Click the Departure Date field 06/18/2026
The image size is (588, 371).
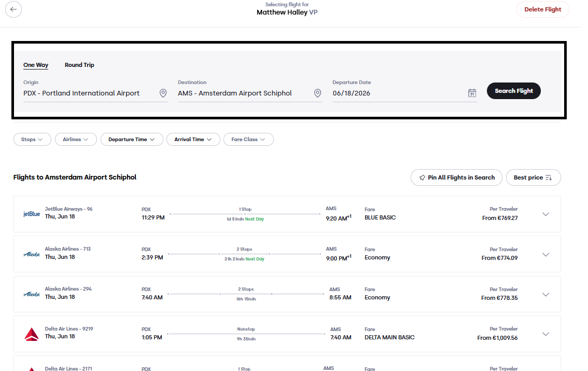click(x=404, y=93)
